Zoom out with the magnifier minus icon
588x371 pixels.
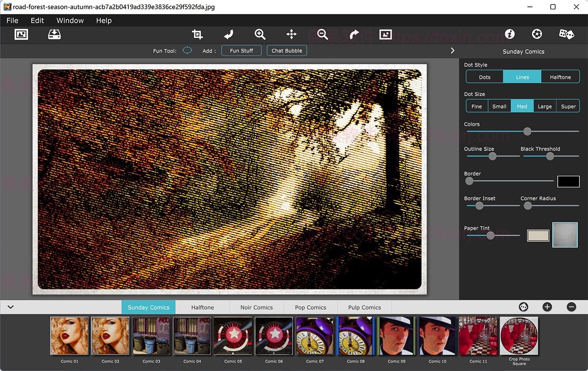pos(322,34)
